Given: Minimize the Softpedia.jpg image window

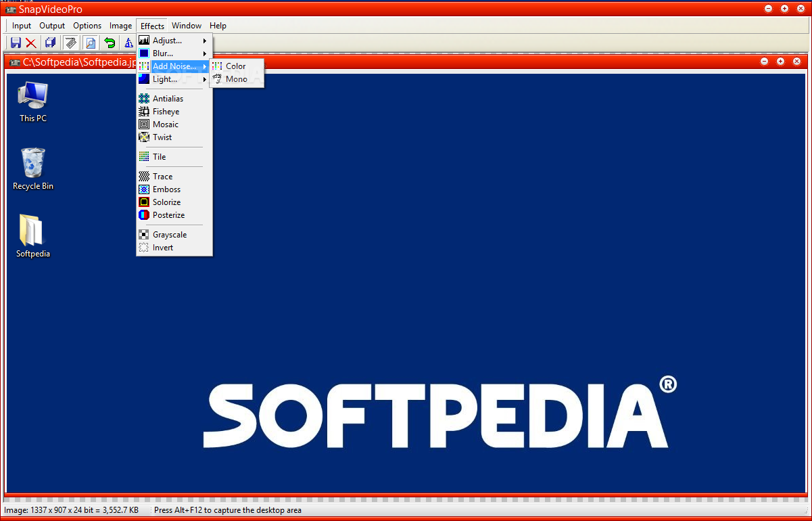Looking at the screenshot, I should point(765,62).
